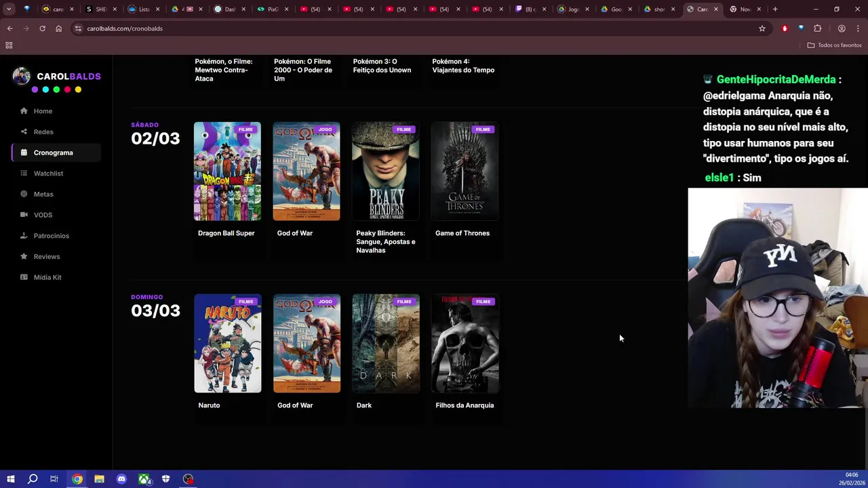This screenshot has height=488, width=868.
Task: Open the Todos os favoritos folder
Action: tap(834, 45)
